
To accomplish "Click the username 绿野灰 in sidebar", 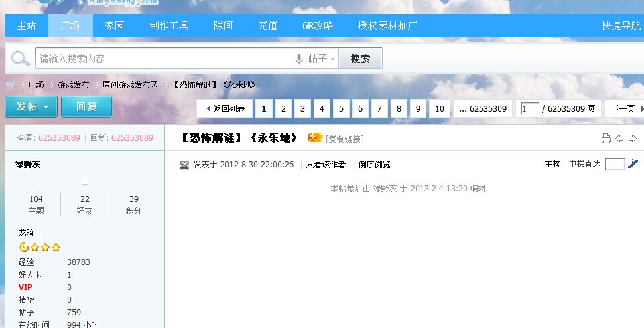I will point(28,165).
